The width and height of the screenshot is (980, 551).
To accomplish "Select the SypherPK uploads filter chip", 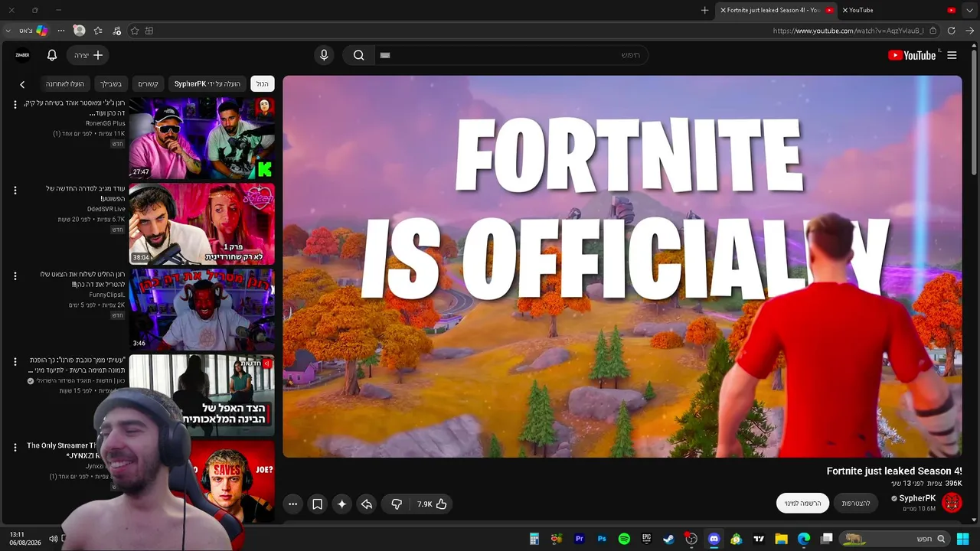I will tap(207, 83).
